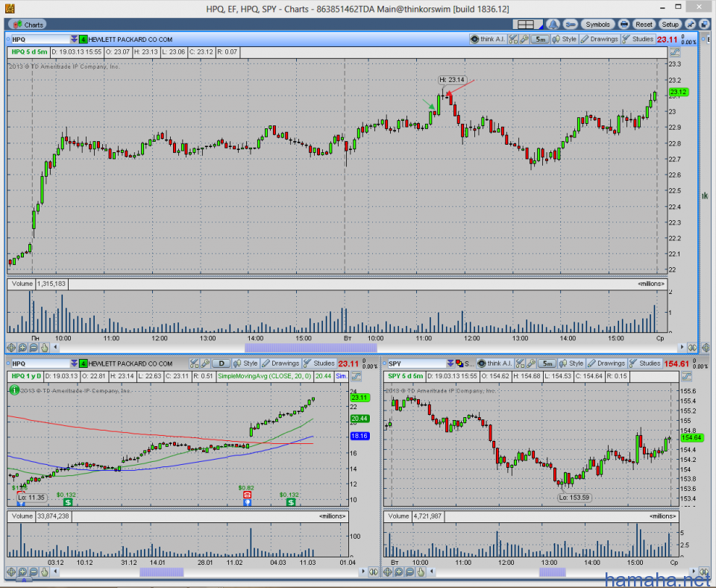Click the green 4 link indicator on top chart
The width and height of the screenshot is (716, 588).
click(x=83, y=40)
